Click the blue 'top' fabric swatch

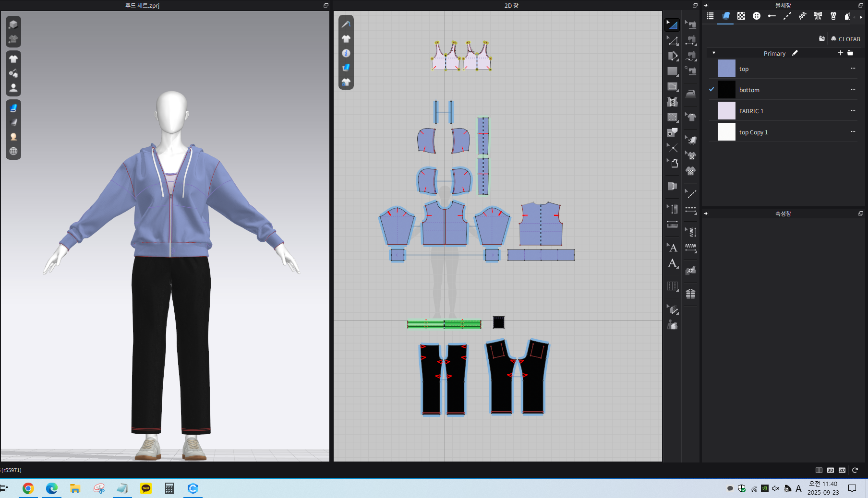pos(726,69)
